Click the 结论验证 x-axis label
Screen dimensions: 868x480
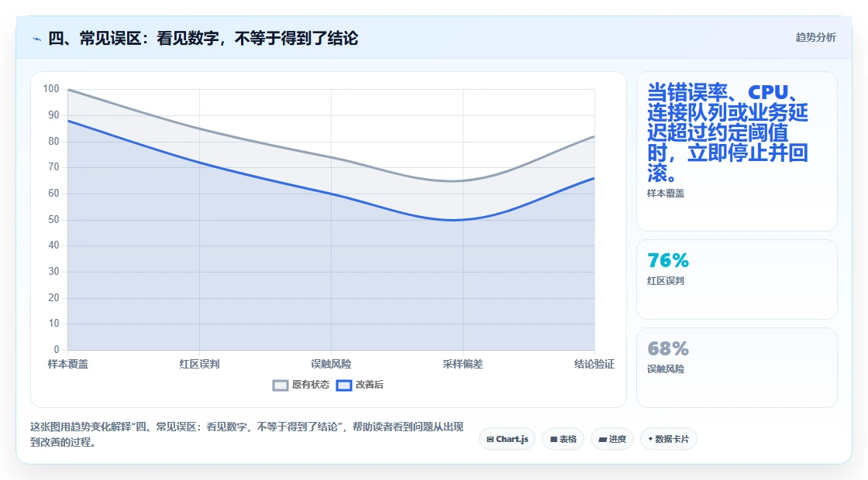click(x=594, y=364)
